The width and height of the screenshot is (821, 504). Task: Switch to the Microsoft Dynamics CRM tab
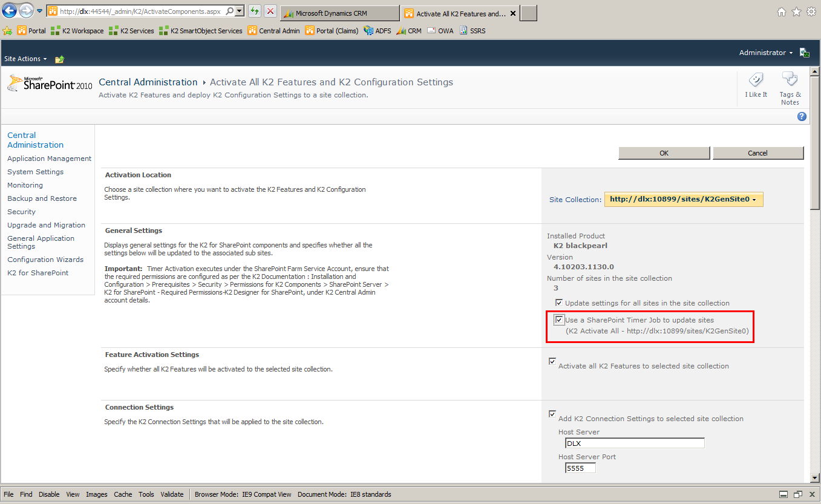[x=340, y=13]
